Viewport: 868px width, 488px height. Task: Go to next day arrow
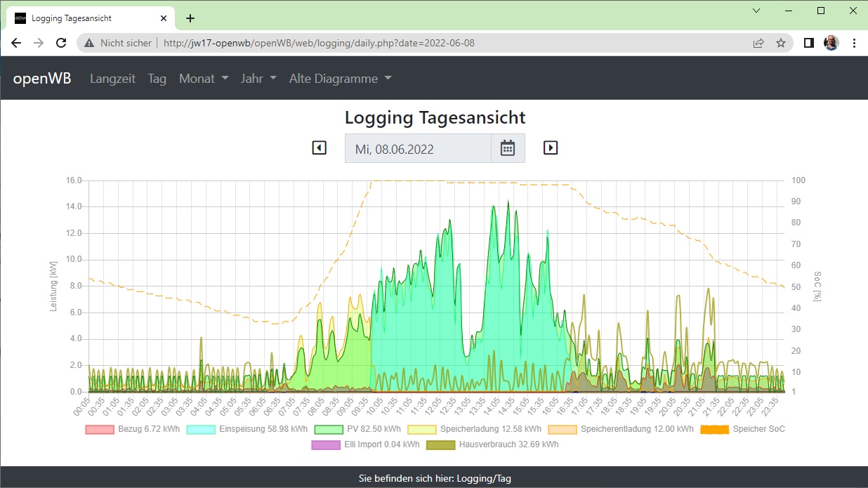[x=551, y=148]
